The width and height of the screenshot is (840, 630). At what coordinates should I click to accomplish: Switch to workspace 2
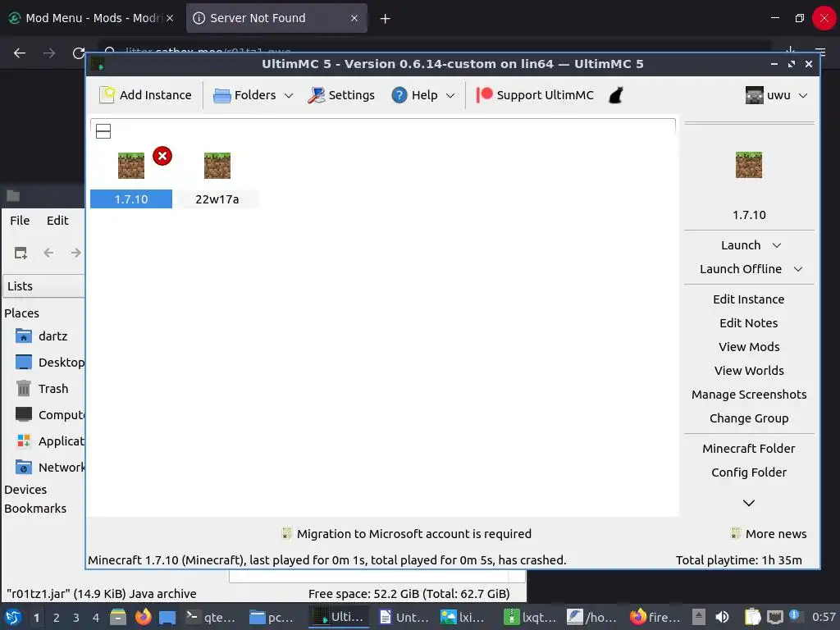(57, 618)
